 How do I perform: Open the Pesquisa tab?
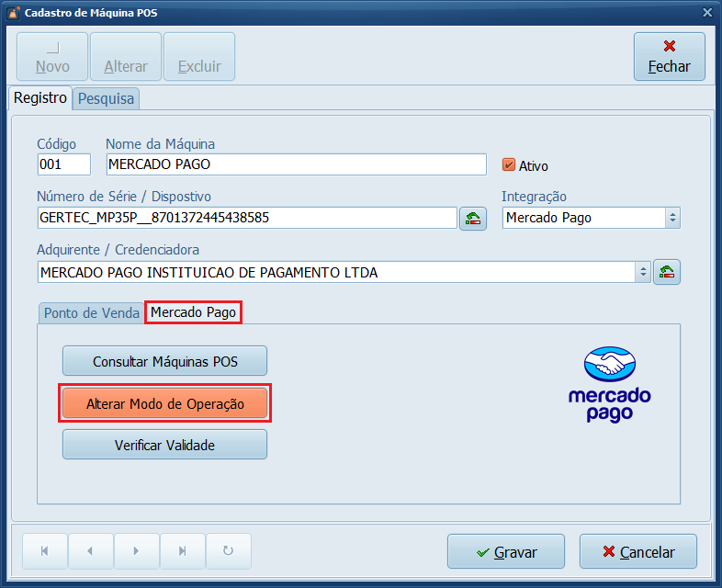106,98
